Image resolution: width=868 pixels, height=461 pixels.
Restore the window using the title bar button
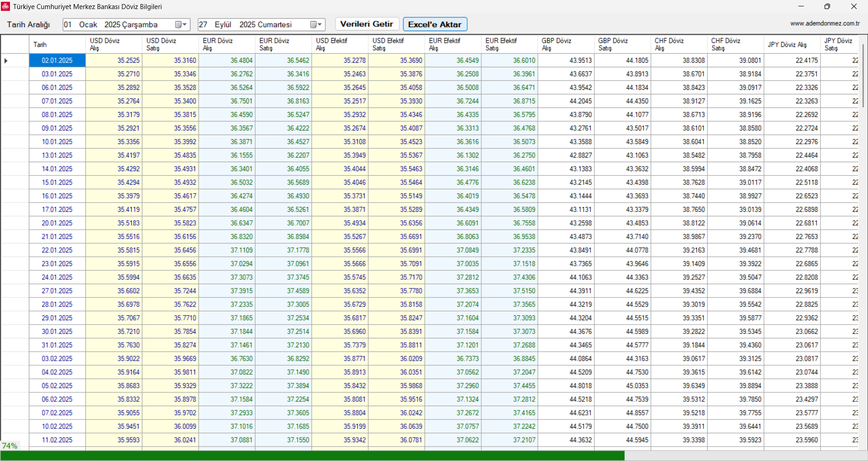(827, 6)
